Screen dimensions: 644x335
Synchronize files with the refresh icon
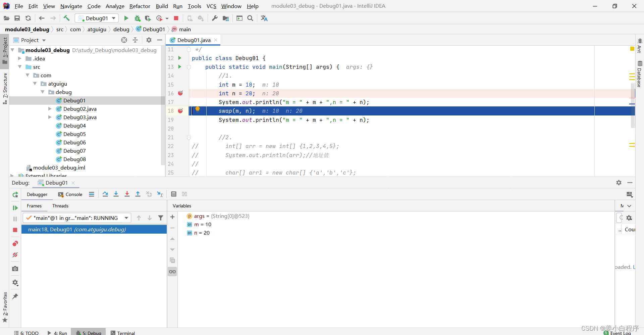28,18
